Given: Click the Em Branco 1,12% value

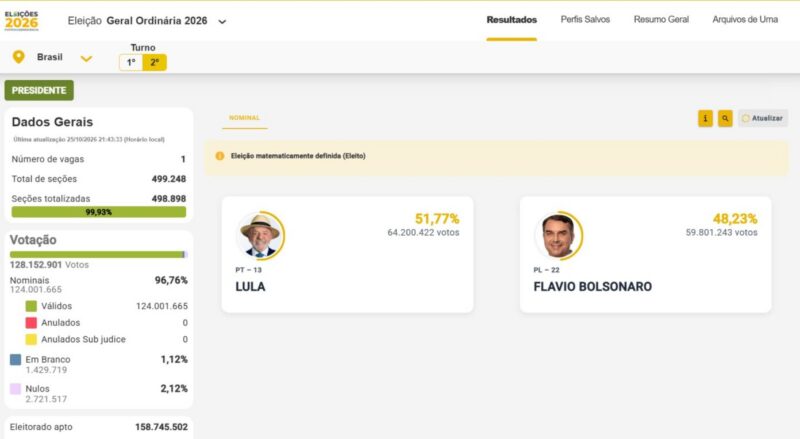Looking at the screenshot, I should [x=174, y=359].
